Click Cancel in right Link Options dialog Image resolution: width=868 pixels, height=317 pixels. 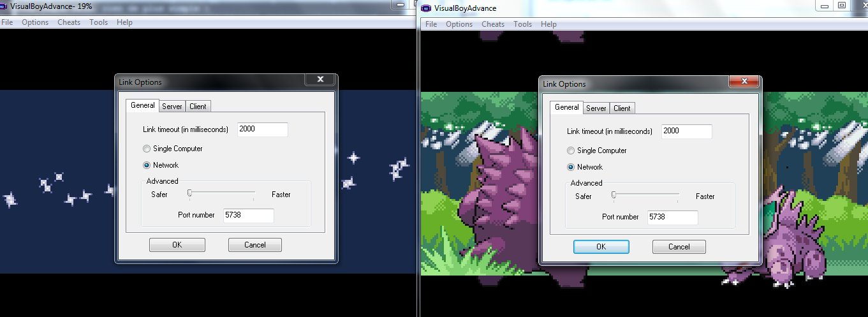click(679, 247)
